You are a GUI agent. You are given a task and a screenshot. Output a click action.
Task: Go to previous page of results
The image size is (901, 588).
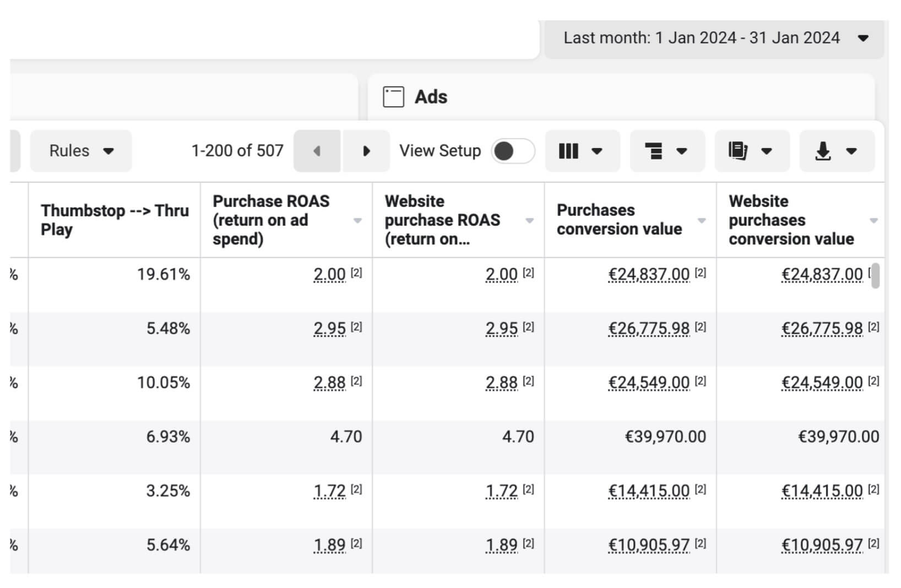coord(317,151)
